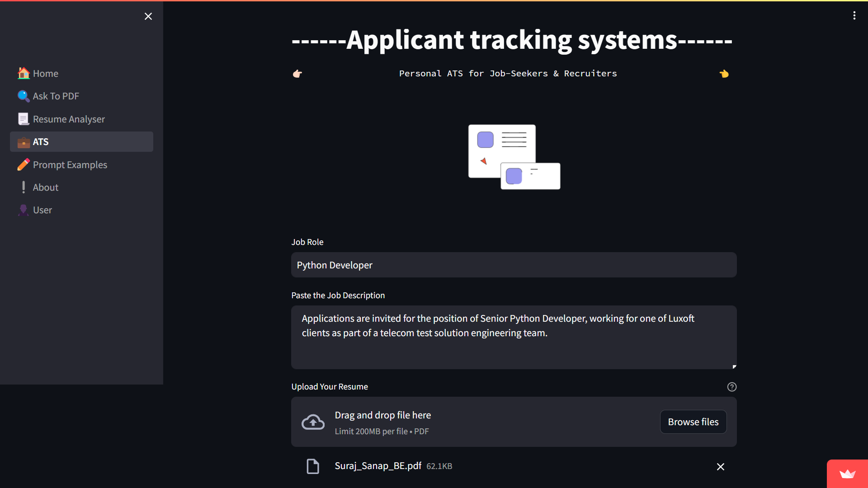Viewport: 868px width, 488px height.
Task: Show help tooltip for Upload Your Resume
Action: [x=731, y=387]
